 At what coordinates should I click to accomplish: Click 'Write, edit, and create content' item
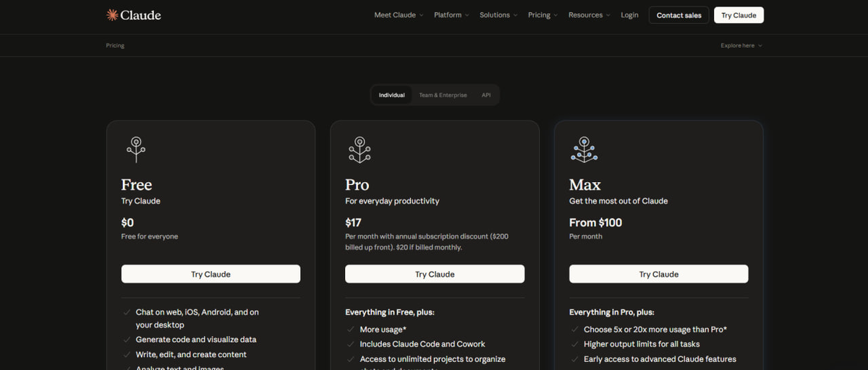[x=191, y=355]
